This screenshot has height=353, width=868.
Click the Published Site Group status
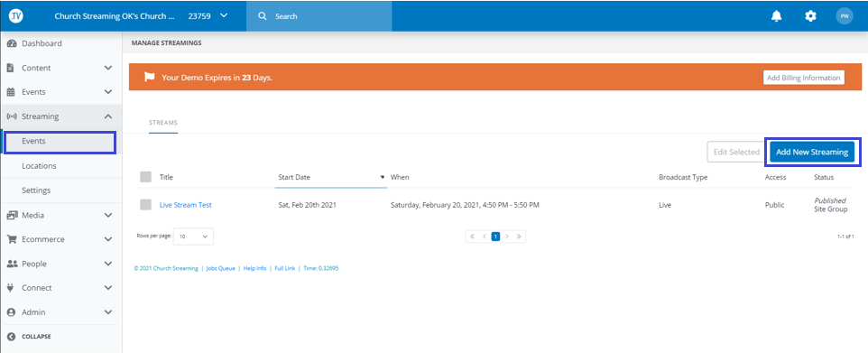pyautogui.click(x=830, y=204)
